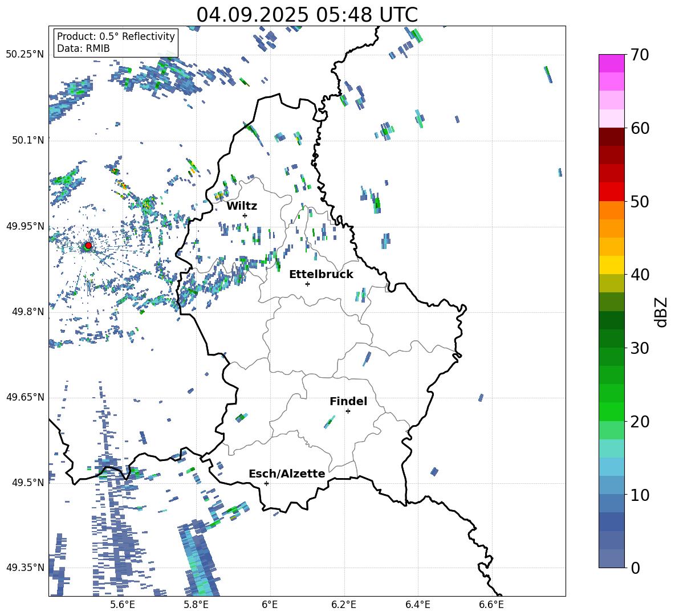This screenshot has height=616, width=675.
Task: Click the 6°E longitude label
Action: coord(270,605)
